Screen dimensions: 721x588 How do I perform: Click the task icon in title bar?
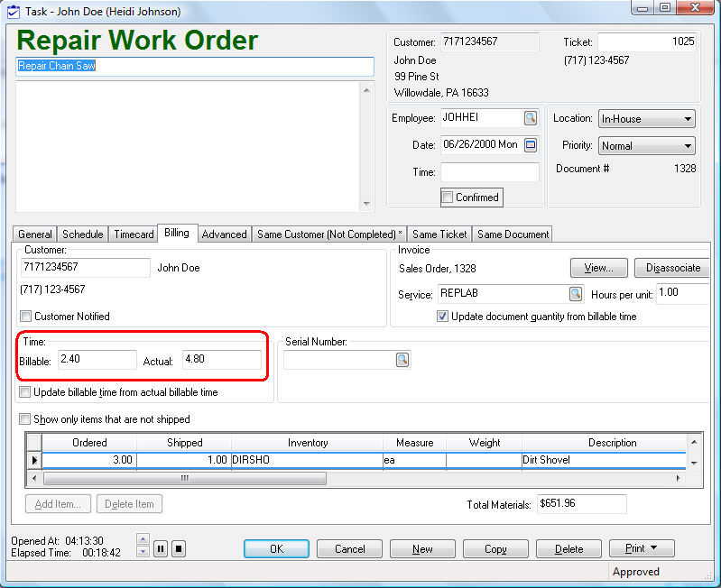[13, 12]
